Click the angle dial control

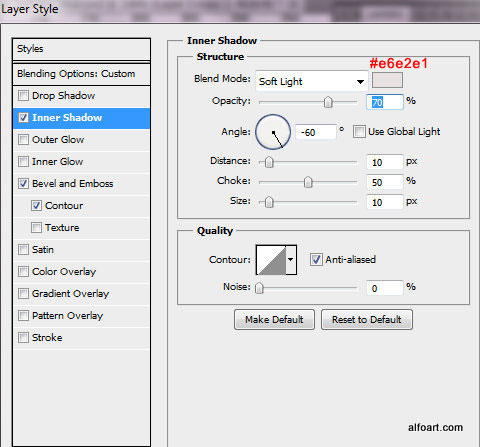coord(273,132)
